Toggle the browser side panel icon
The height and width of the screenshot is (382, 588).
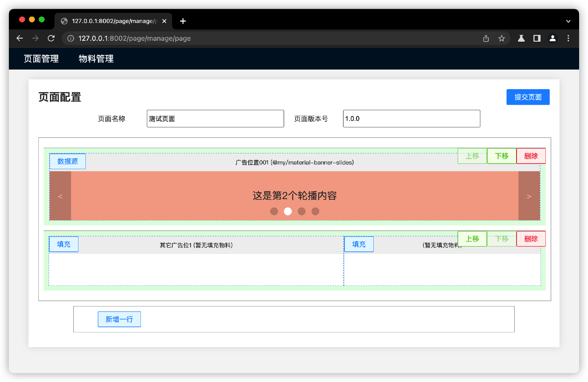537,38
